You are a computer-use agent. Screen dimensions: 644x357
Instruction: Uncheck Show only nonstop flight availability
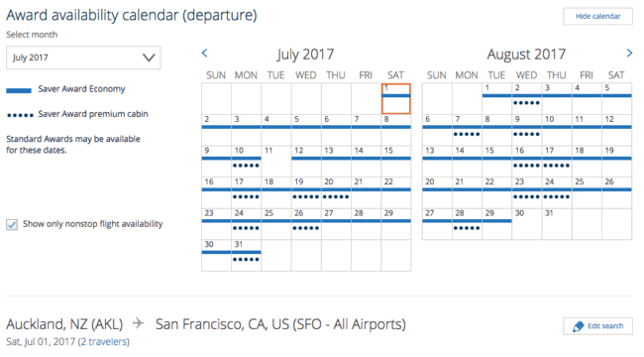(x=12, y=224)
